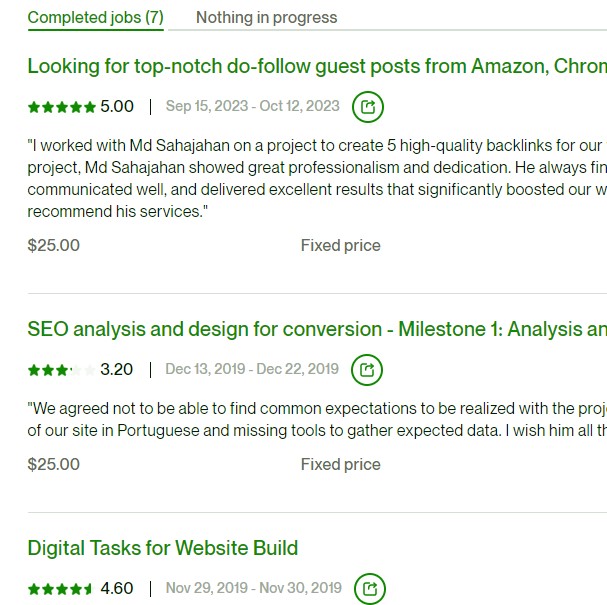Click the 3.20 star rating
The image size is (607, 605).
[80, 370]
